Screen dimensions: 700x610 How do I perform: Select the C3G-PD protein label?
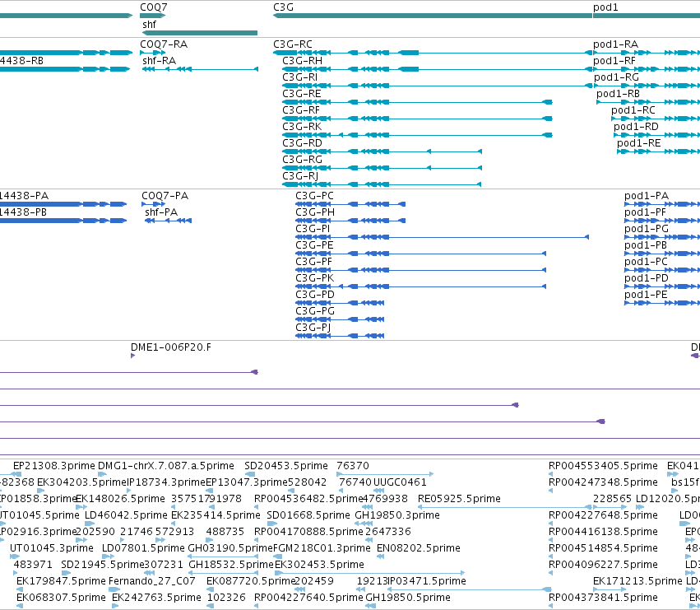pos(315,295)
